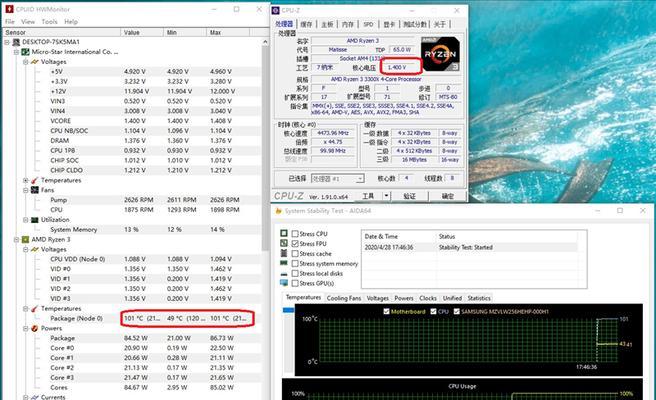The height and width of the screenshot is (400, 656).
Task: Click the scroll-up arrow in HWMonitor
Action: (x=265, y=42)
